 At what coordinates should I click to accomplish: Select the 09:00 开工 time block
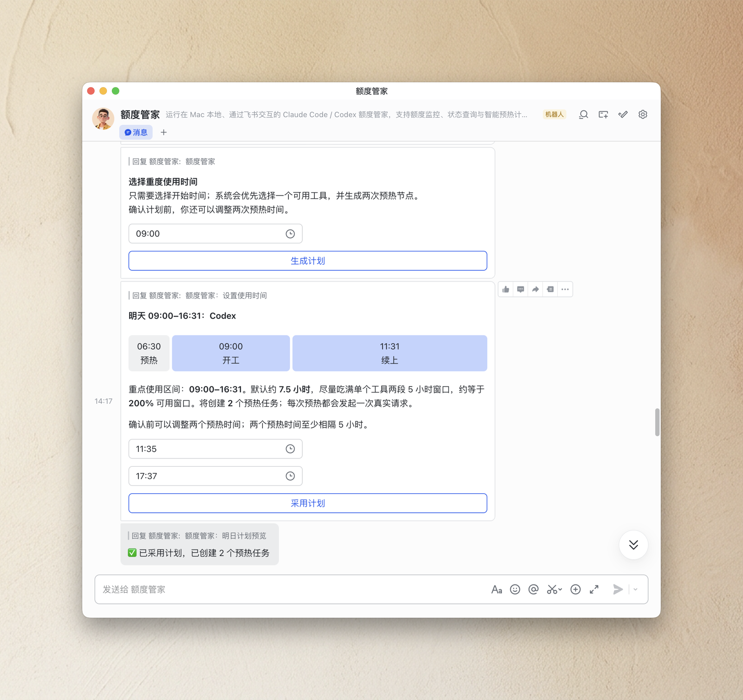point(231,353)
